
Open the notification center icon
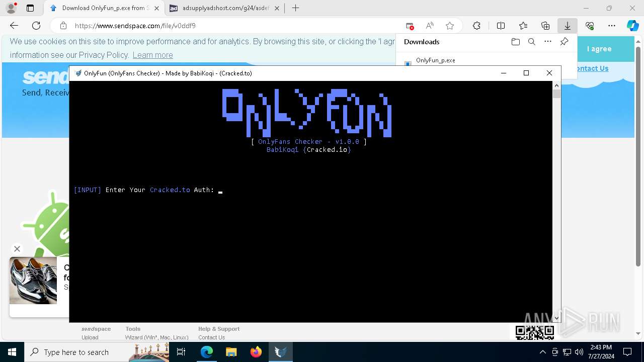(627, 352)
